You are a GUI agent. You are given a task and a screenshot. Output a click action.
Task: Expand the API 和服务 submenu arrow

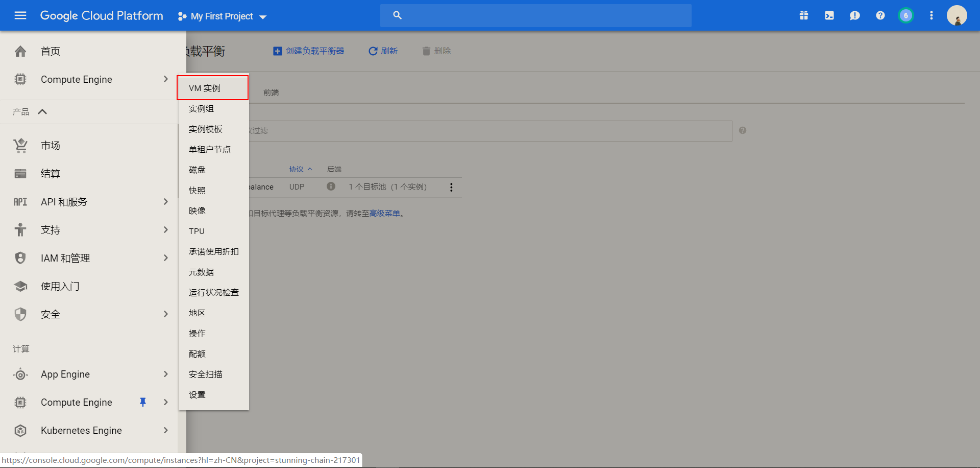[165, 202]
